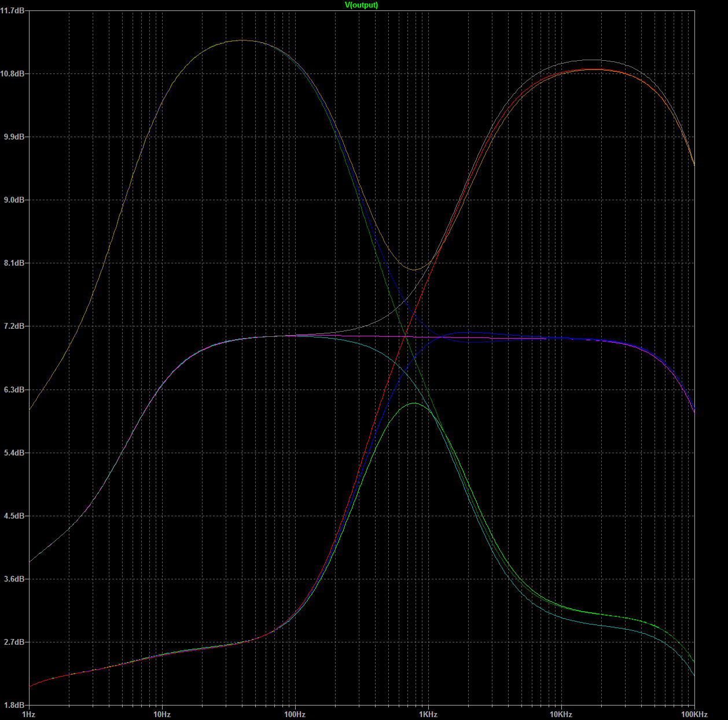728x720 pixels.
Task: Click the 5.4dB axis label
Action: pos(14,453)
